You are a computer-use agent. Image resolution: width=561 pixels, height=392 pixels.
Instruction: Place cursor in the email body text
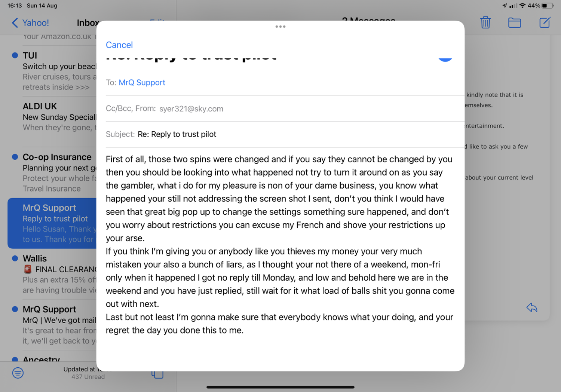click(x=280, y=245)
